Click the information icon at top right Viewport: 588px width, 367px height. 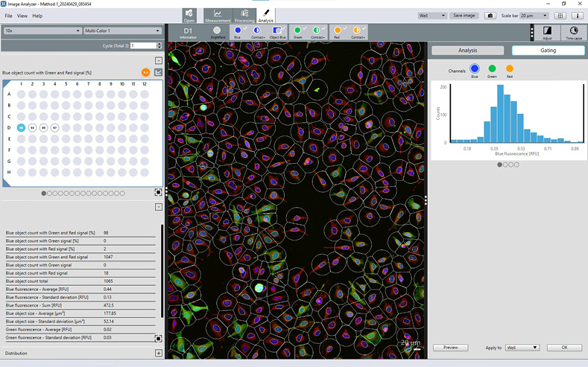[x=578, y=16]
